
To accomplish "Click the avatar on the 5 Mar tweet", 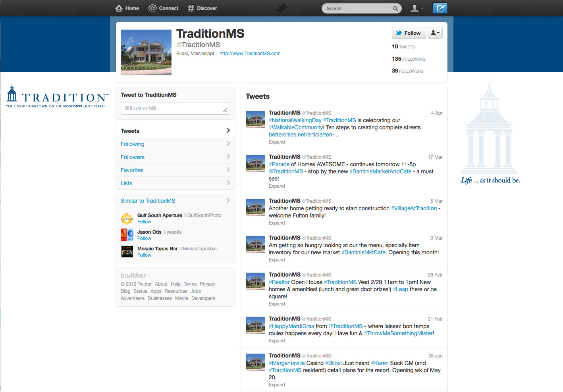I will pos(255,208).
